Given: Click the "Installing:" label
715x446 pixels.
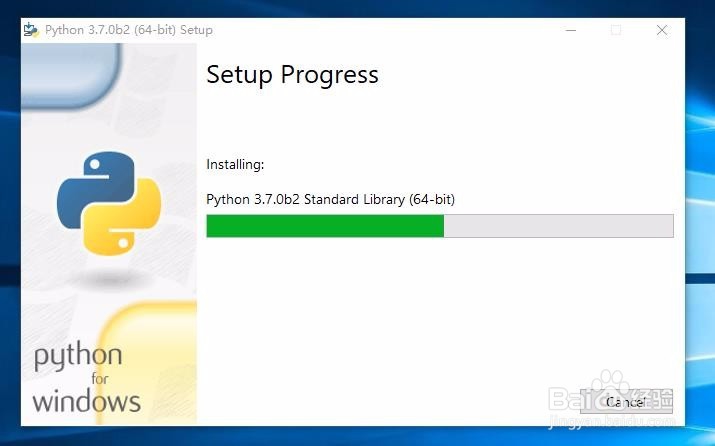Looking at the screenshot, I should click(x=235, y=164).
